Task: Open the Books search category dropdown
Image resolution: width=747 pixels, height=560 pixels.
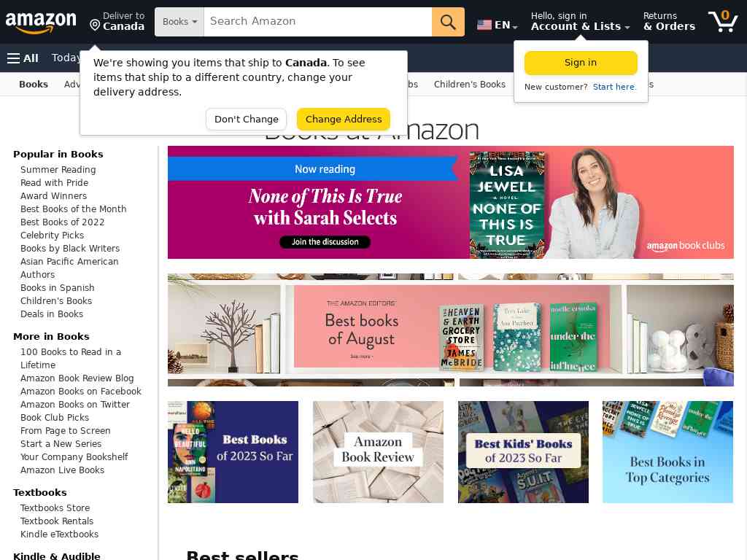Action: click(x=179, y=22)
